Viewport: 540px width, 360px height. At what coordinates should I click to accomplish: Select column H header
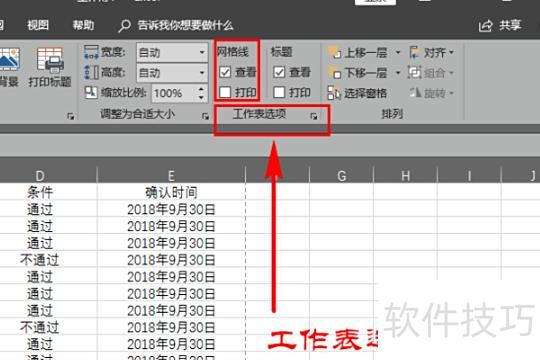405,175
